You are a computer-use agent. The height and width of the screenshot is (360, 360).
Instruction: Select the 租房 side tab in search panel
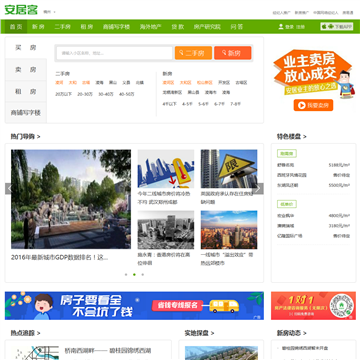(x=26, y=91)
